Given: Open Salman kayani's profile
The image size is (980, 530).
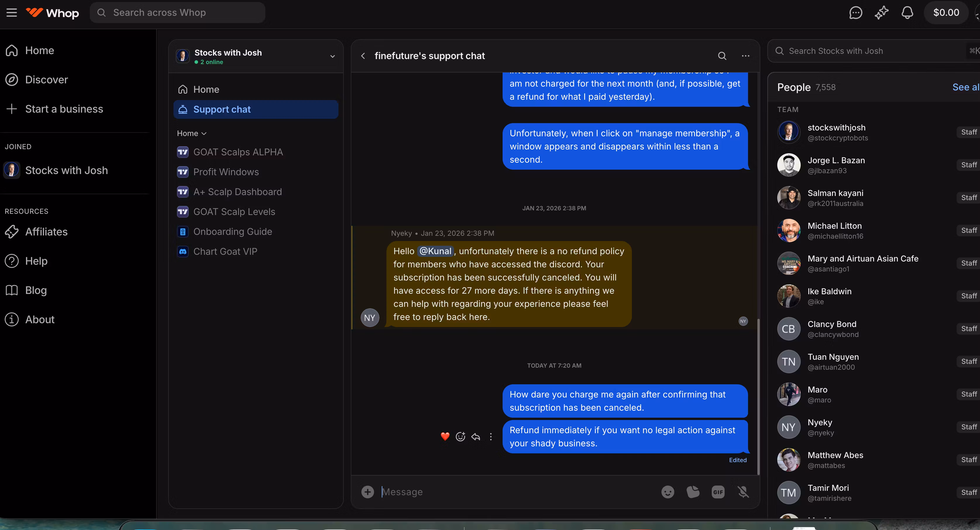Looking at the screenshot, I should tap(878, 197).
